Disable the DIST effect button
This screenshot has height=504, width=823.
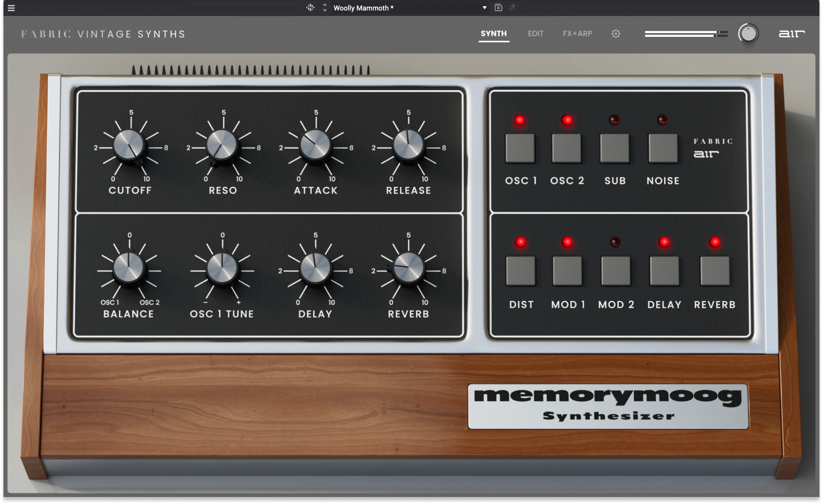tap(520, 271)
